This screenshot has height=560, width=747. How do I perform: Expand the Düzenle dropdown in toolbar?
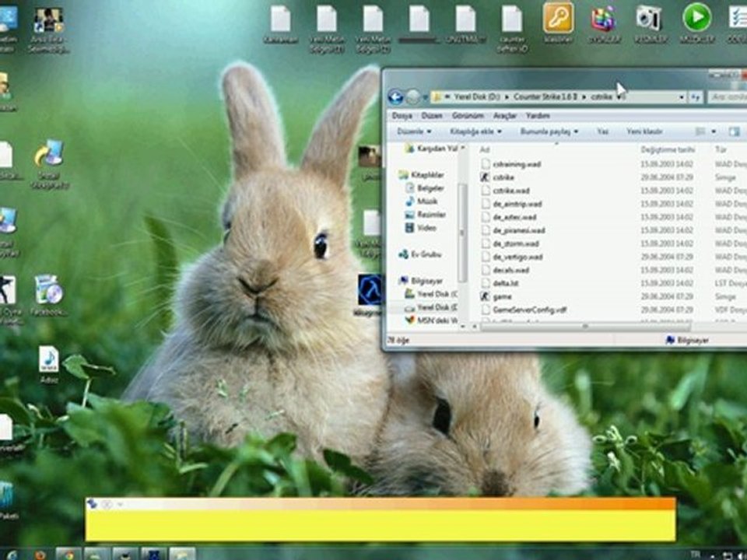413,131
